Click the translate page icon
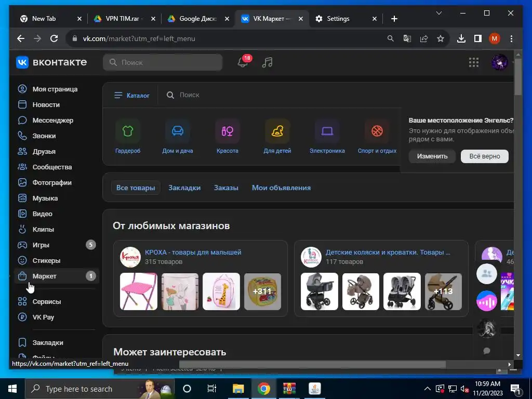Image resolution: width=532 pixels, height=399 pixels. point(407,38)
